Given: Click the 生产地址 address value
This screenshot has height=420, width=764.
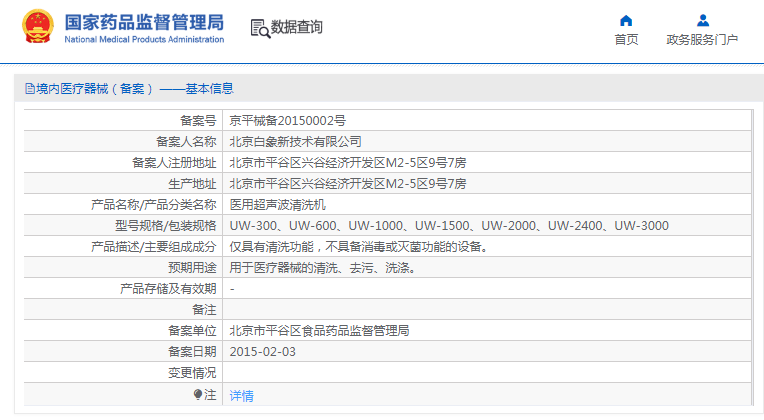Looking at the screenshot, I should [x=348, y=184].
